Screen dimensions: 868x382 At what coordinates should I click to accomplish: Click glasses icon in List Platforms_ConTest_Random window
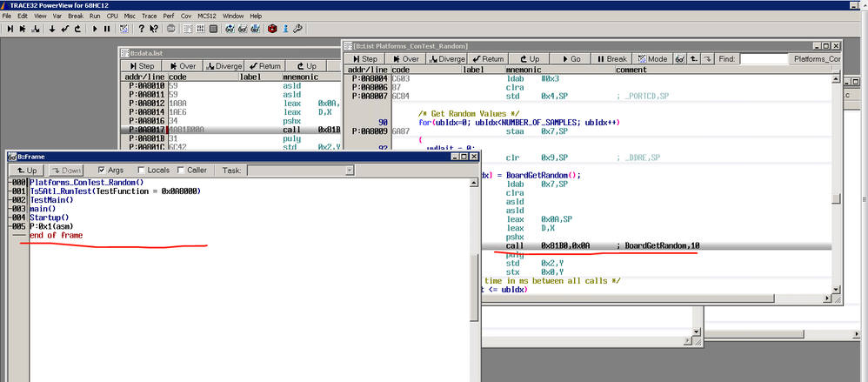pyautogui.click(x=680, y=58)
